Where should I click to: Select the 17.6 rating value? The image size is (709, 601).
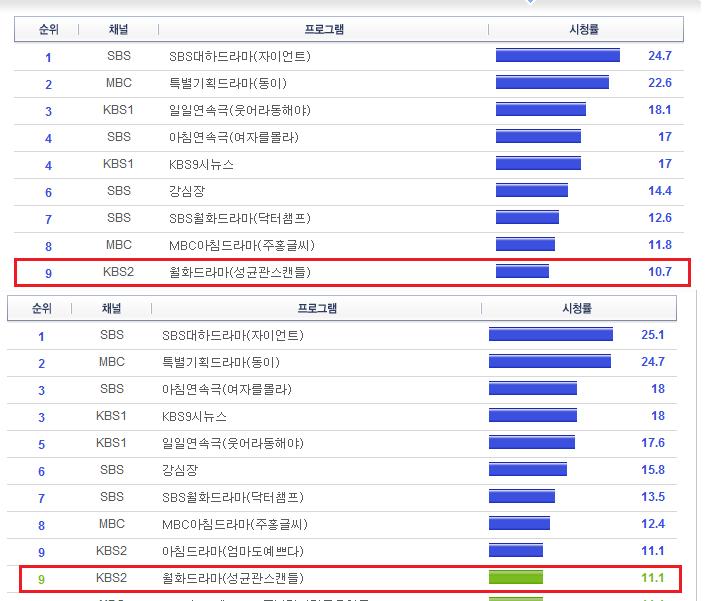(652, 443)
